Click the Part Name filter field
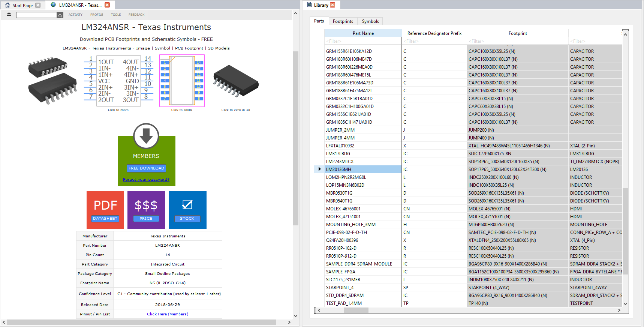This screenshot has height=327, width=644. pos(363,41)
